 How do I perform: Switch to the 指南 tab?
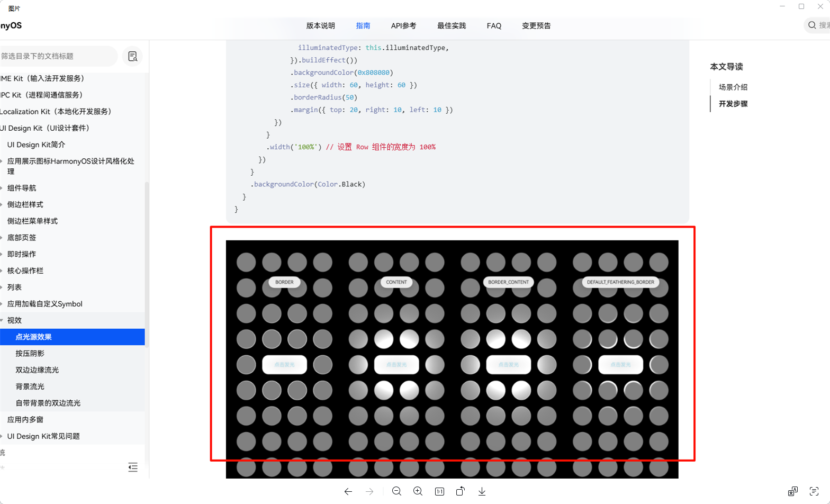[363, 25]
